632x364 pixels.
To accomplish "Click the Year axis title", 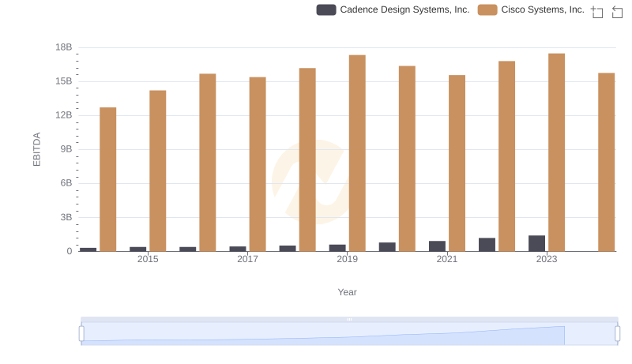I will 347,292.
